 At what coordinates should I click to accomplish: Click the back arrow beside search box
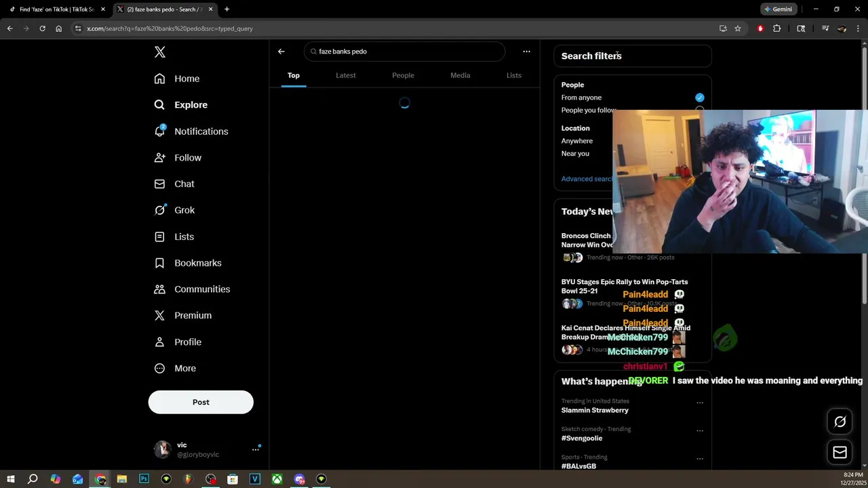[x=281, y=52]
